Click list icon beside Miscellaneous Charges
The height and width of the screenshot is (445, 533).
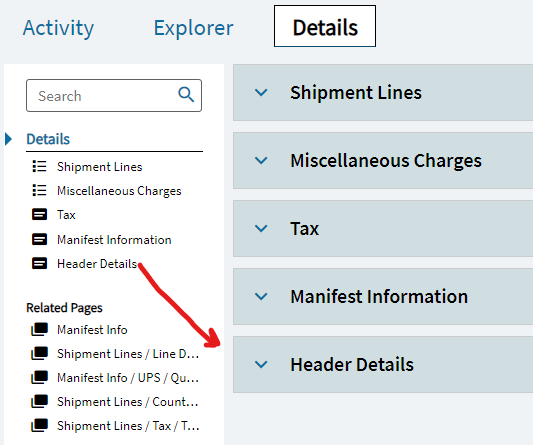[39, 190]
